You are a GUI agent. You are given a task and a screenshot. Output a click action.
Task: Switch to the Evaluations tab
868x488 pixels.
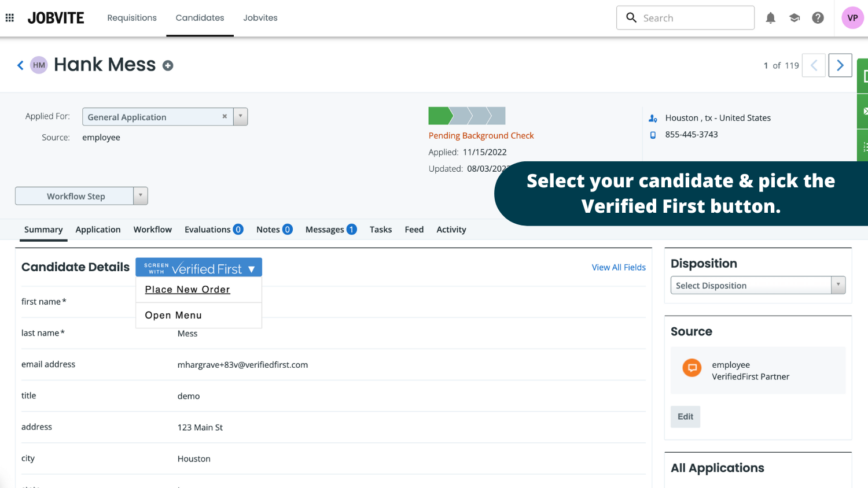click(213, 230)
